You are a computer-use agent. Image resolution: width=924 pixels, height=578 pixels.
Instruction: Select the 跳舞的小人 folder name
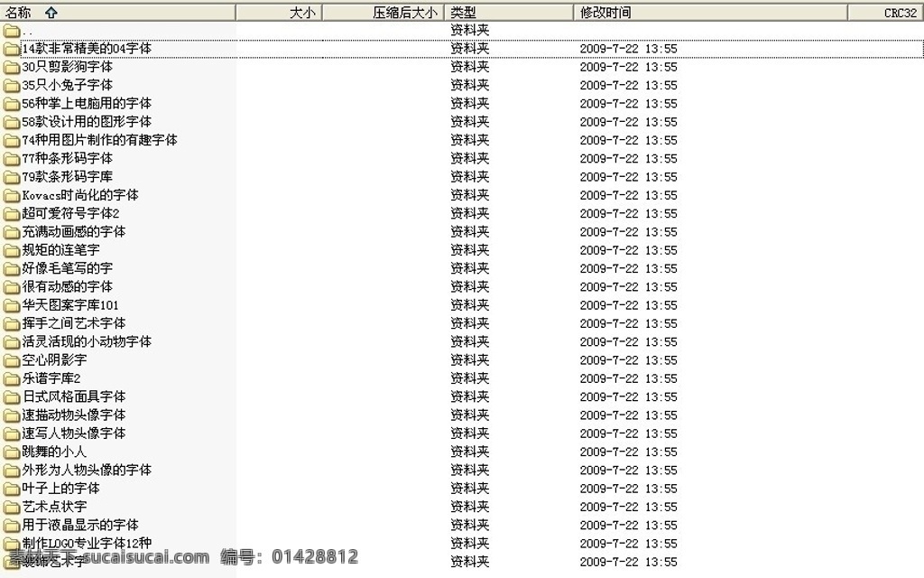[54, 452]
